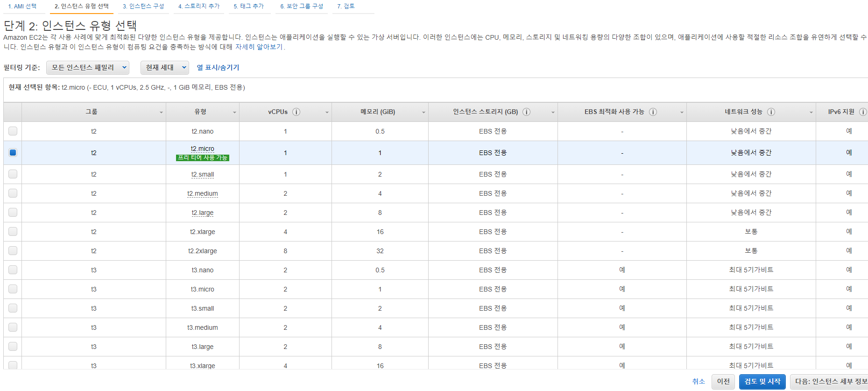The width and height of the screenshot is (868, 391).
Task: Click 최대 5기가비트 in the t3.nano row
Action: tap(751, 270)
